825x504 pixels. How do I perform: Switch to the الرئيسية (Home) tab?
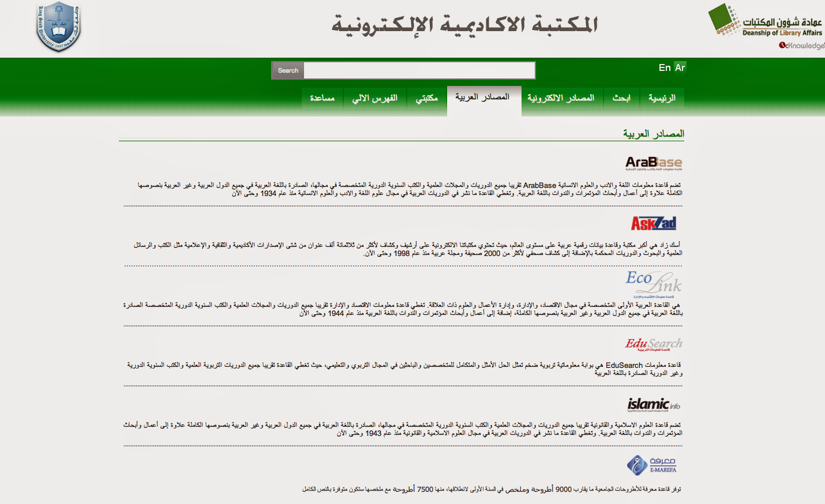pos(661,98)
